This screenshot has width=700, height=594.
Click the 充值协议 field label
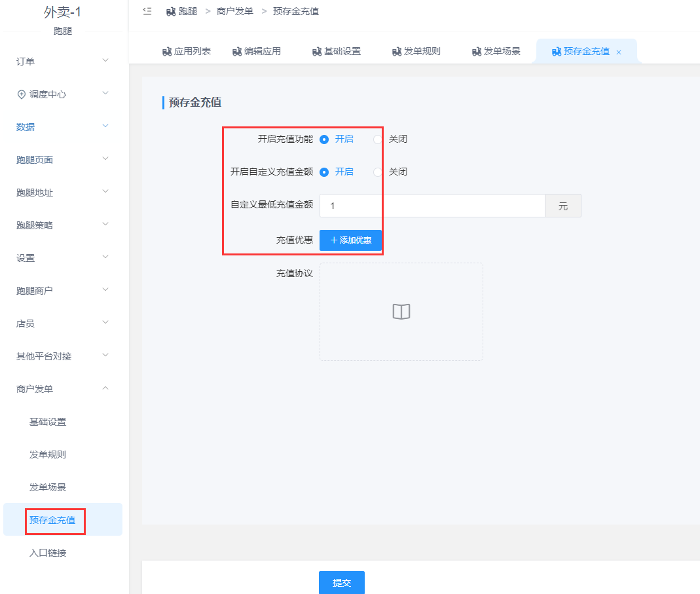[x=295, y=273]
